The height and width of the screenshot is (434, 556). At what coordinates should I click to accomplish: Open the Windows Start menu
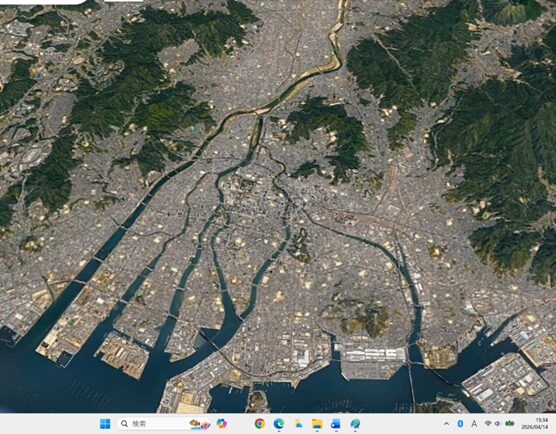[105, 423]
